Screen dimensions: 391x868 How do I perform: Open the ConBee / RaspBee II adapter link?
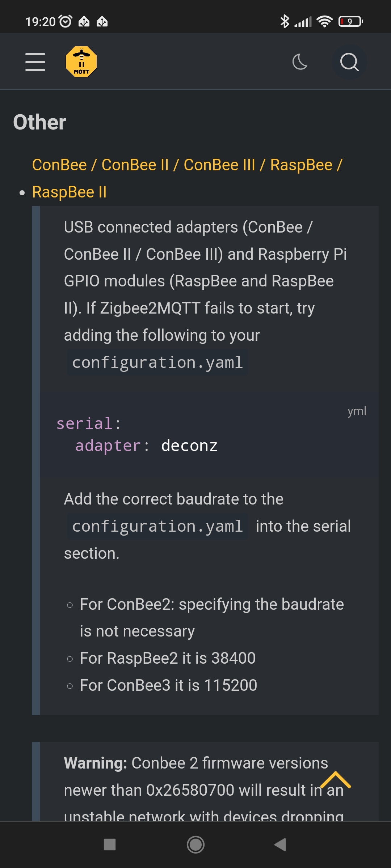click(x=187, y=178)
